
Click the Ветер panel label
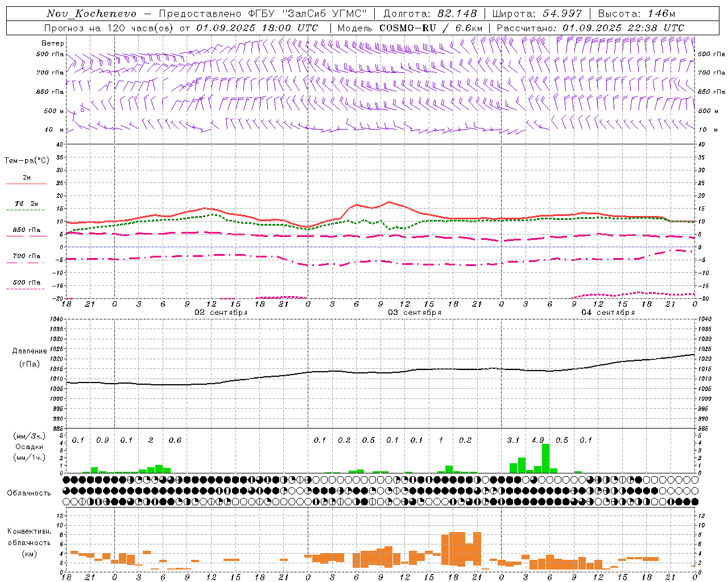(x=53, y=43)
